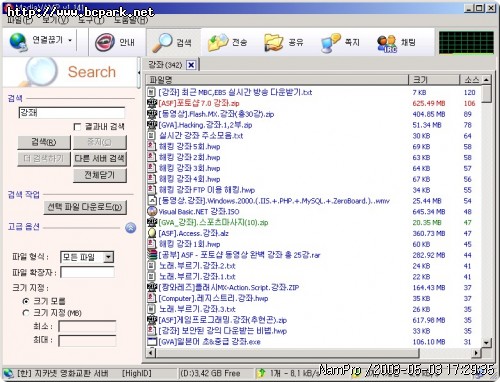The width and height of the screenshot is (500, 382).
Task: Click the transfer arrow icon in status bar
Action: (262, 373)
